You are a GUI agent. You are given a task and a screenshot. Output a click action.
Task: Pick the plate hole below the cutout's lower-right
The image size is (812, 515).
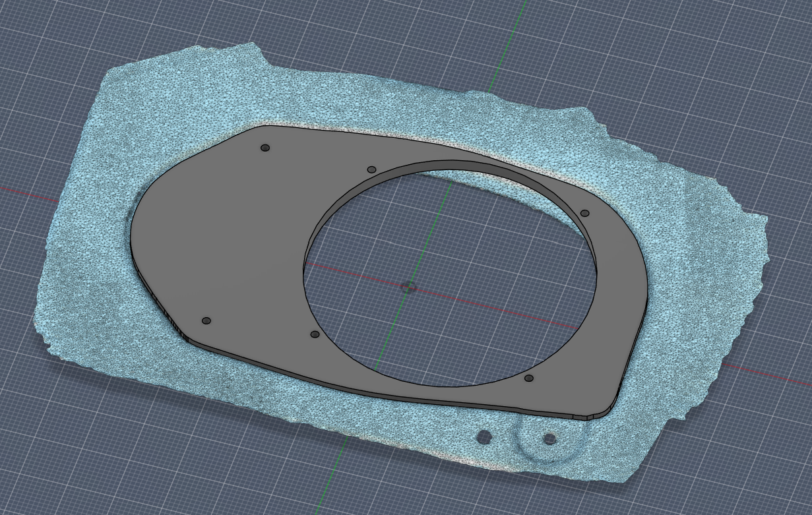(x=528, y=378)
